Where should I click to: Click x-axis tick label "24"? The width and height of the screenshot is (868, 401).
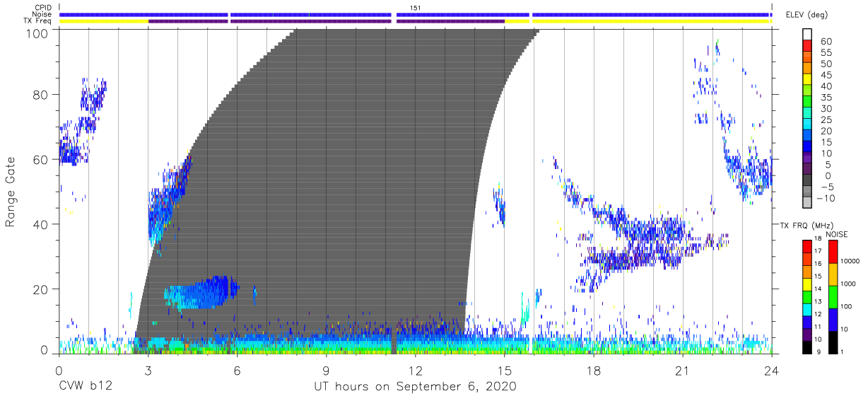(x=771, y=371)
